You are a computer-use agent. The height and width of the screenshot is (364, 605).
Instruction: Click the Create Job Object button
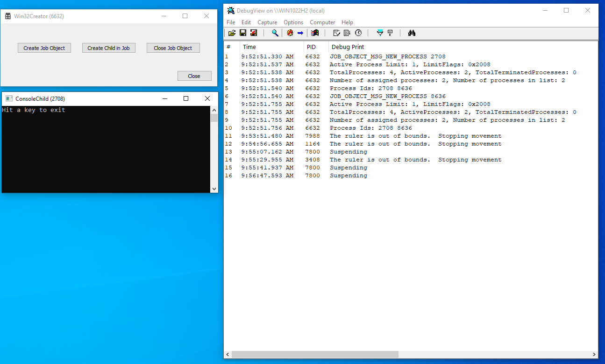click(x=44, y=48)
